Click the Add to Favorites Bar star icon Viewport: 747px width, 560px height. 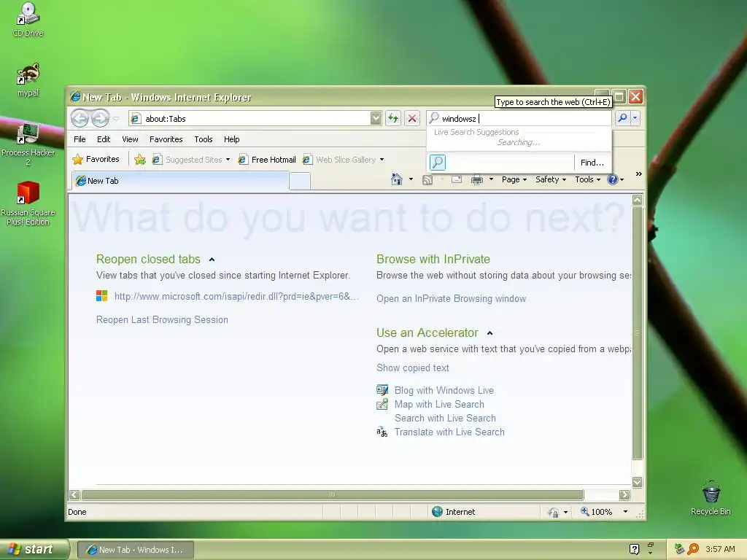tap(140, 160)
